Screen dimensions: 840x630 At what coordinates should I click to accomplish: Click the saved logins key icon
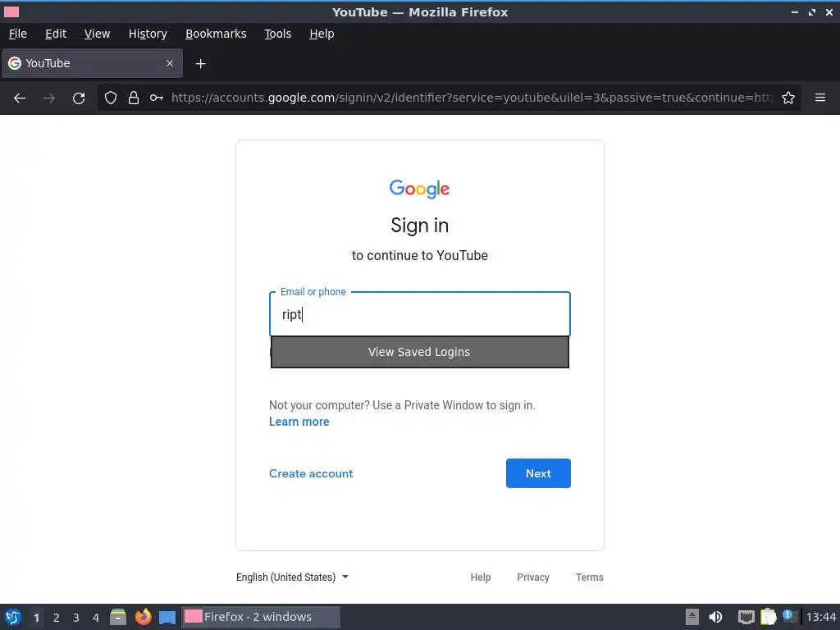point(157,98)
